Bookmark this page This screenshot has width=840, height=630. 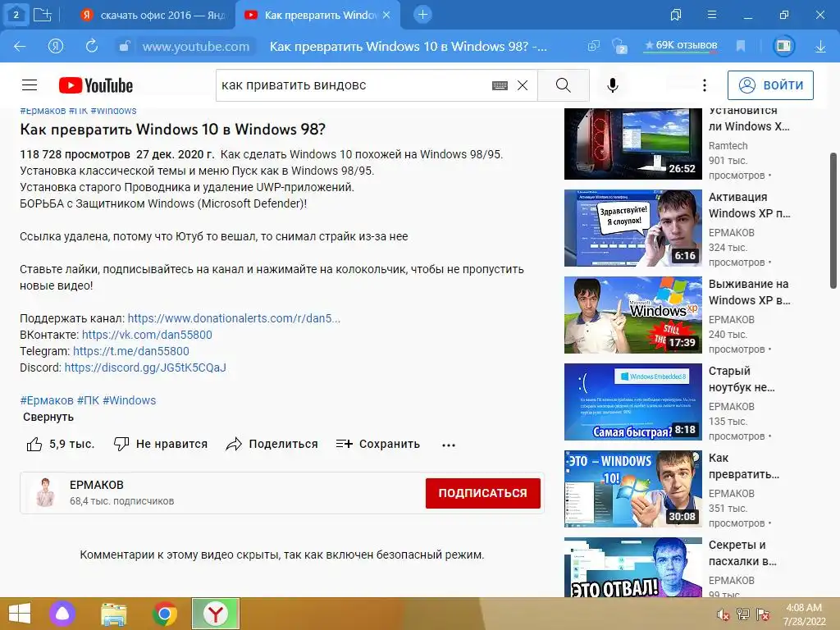(741, 47)
